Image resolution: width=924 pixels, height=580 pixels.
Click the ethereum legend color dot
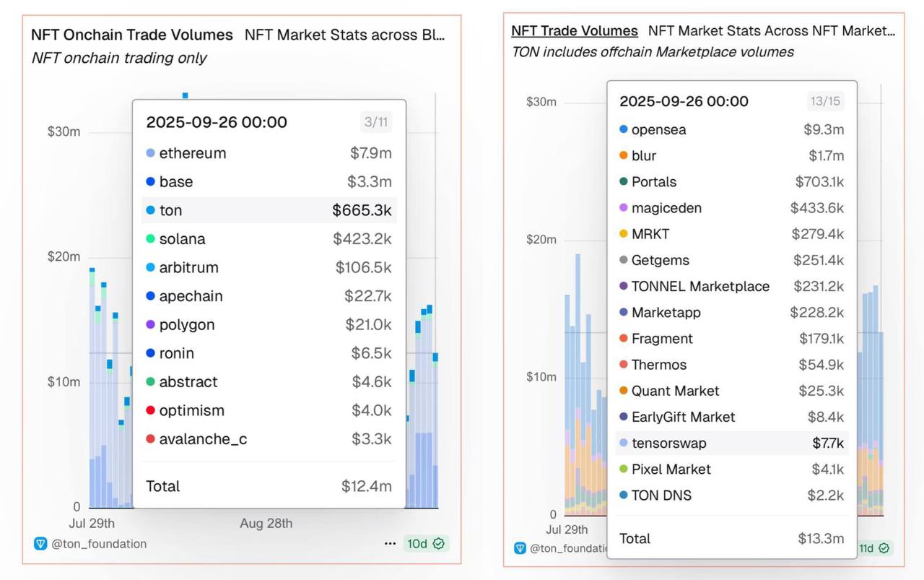pos(150,153)
